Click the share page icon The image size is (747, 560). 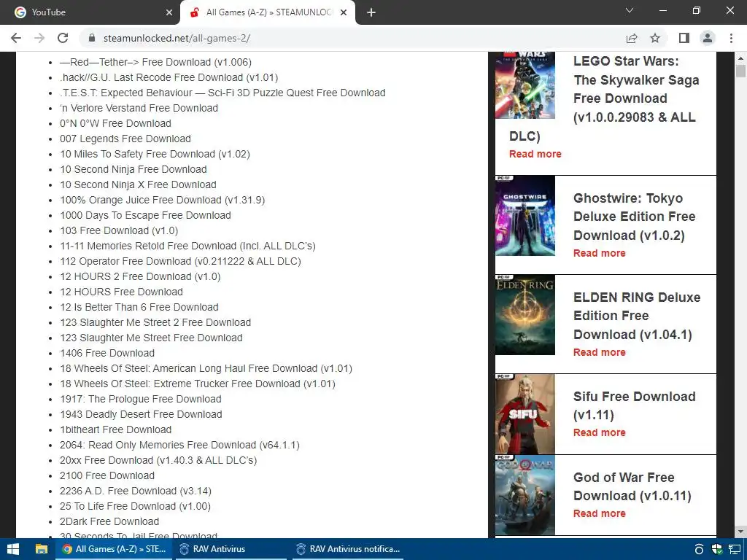pos(632,38)
